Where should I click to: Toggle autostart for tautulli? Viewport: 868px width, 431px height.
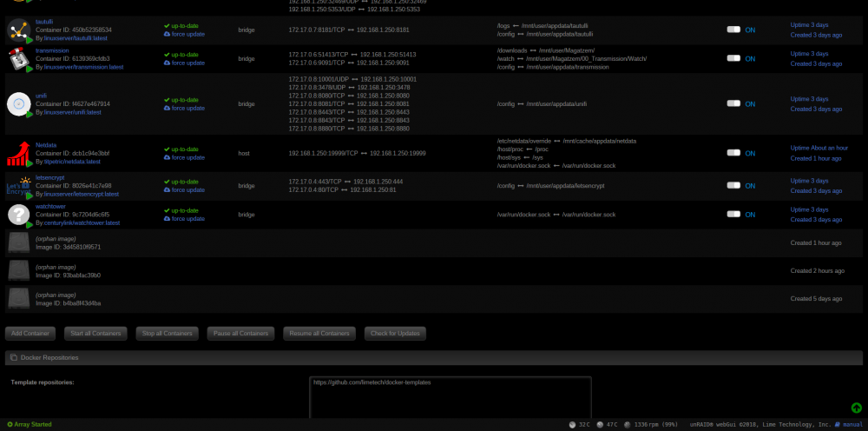coord(733,30)
